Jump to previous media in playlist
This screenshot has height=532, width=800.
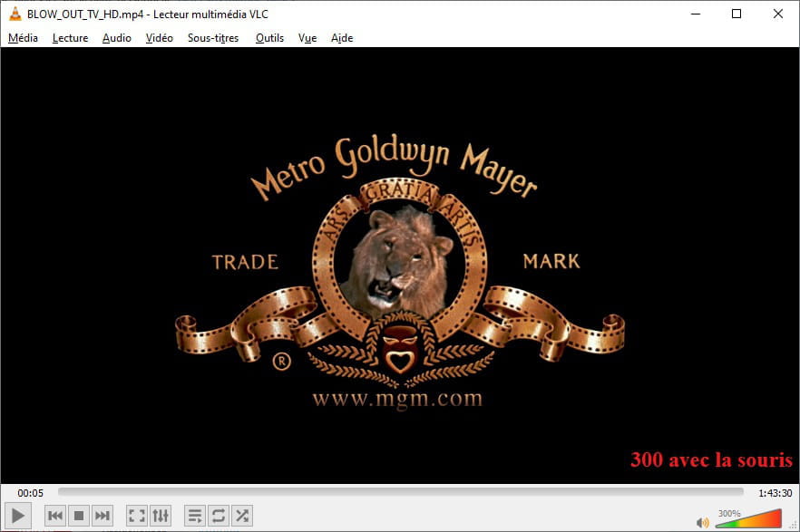[55, 516]
